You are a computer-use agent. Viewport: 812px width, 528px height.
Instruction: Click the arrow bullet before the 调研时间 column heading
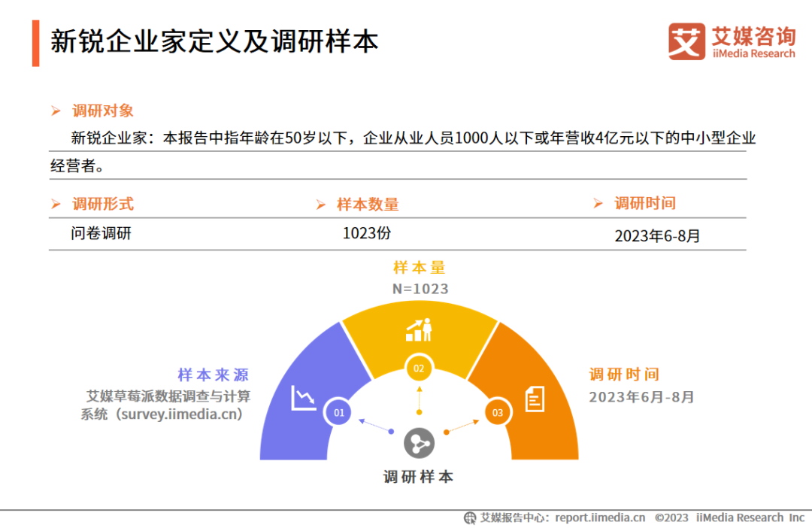click(598, 203)
